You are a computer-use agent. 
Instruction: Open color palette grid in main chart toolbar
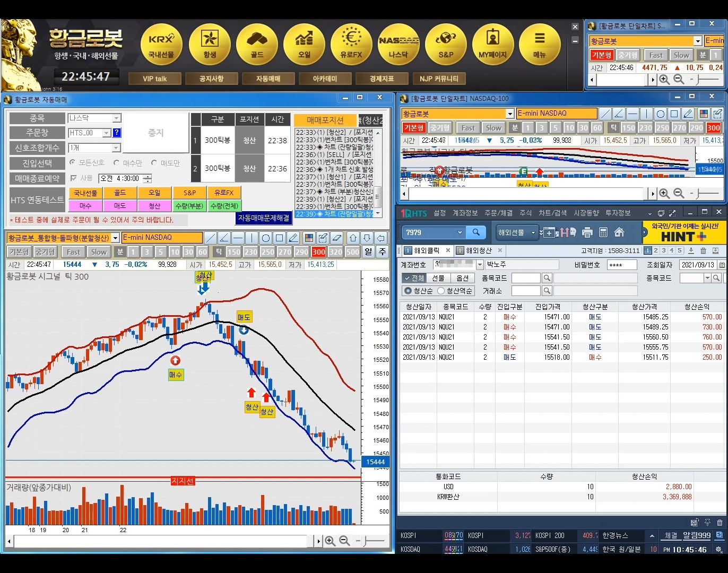[x=309, y=238]
